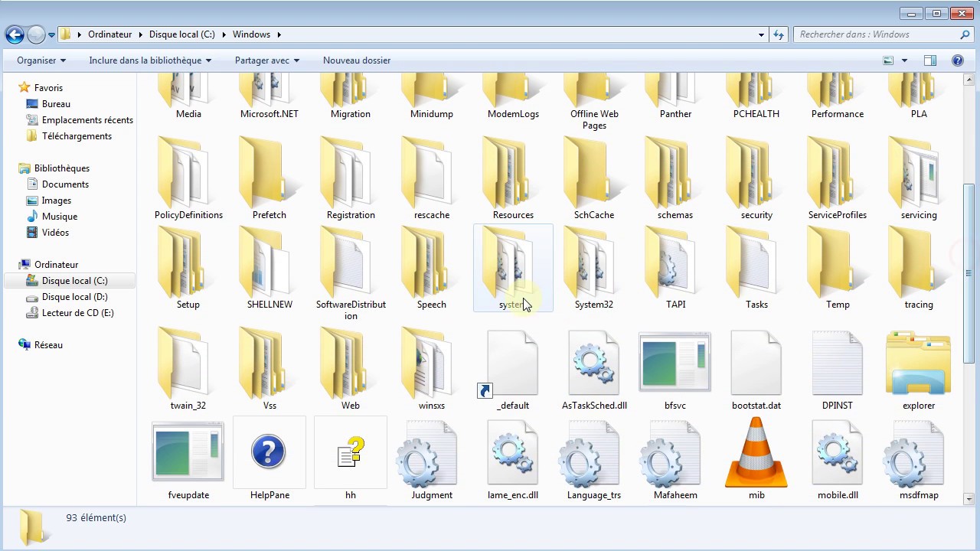
Task: Open the explorer application icon
Action: tap(918, 364)
